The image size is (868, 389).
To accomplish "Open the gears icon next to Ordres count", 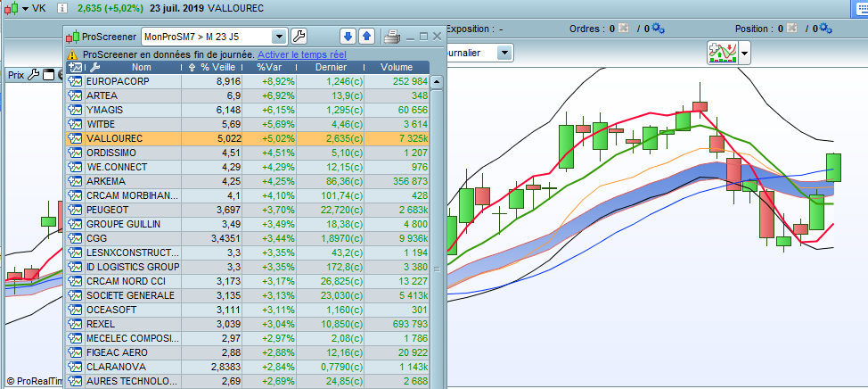I will pyautogui.click(x=658, y=28).
